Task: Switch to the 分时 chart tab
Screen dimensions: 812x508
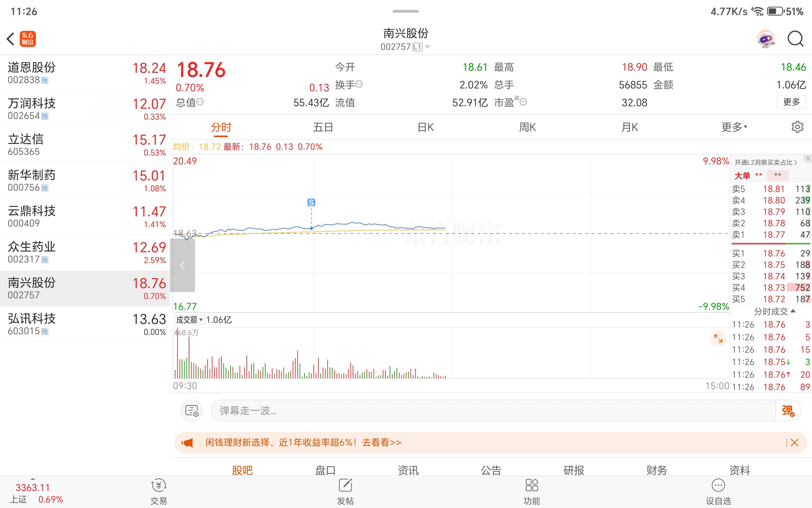Action: (221, 127)
